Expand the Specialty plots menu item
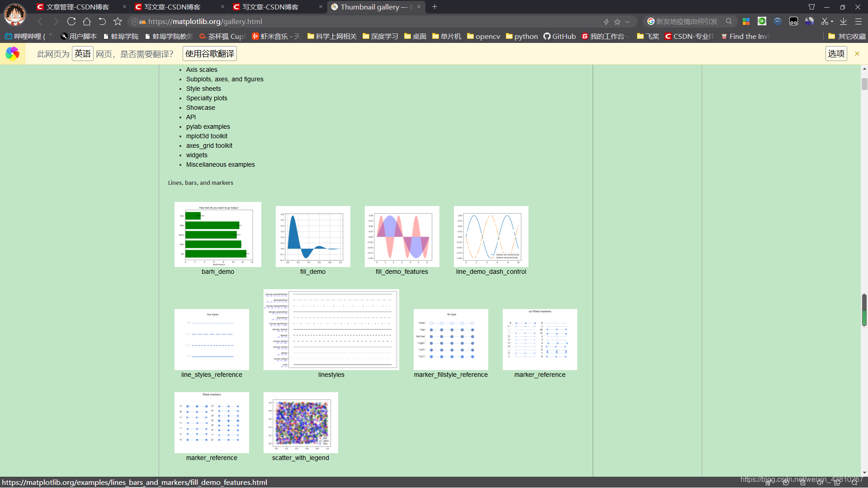 click(x=206, y=98)
